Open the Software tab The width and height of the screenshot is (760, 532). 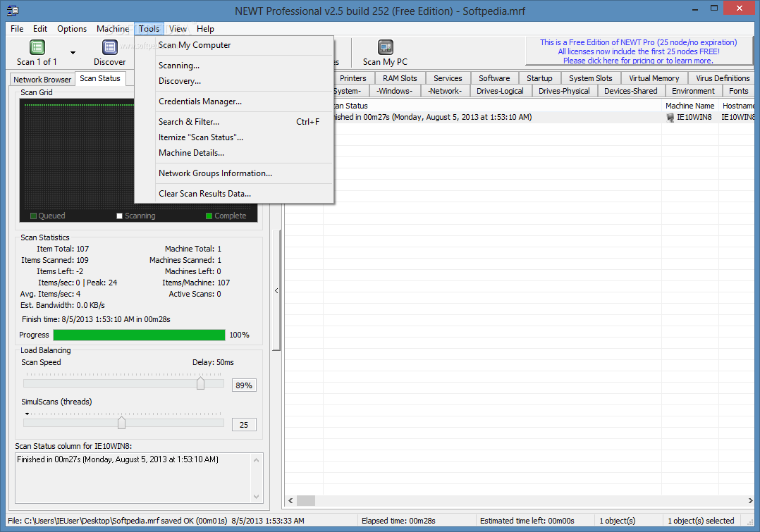pos(494,78)
